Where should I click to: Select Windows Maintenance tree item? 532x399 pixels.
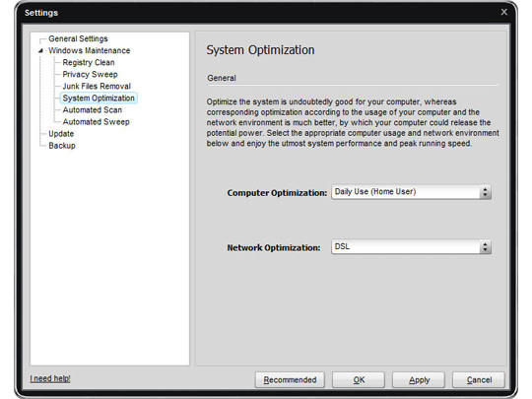[90, 50]
